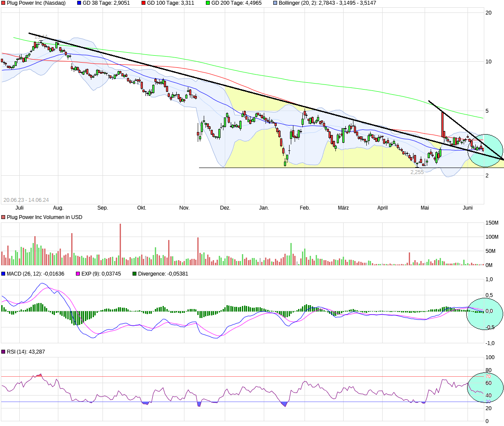Viewport: 504px width, 426px height.
Task: Click the 'Nov.' month label on x-axis
Action: point(184,208)
